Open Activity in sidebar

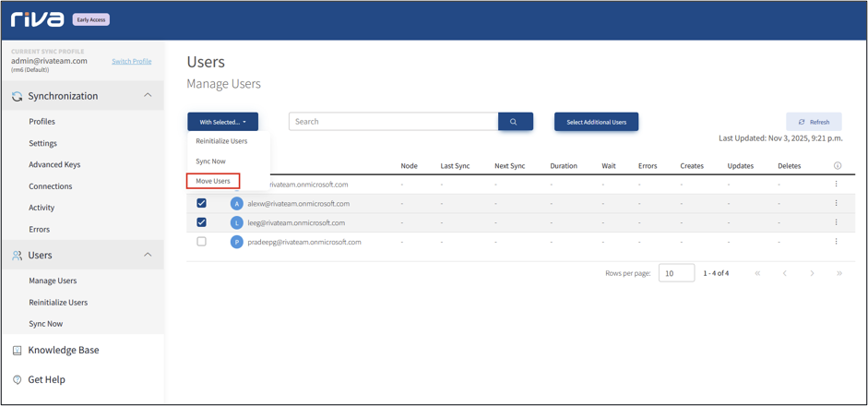42,208
